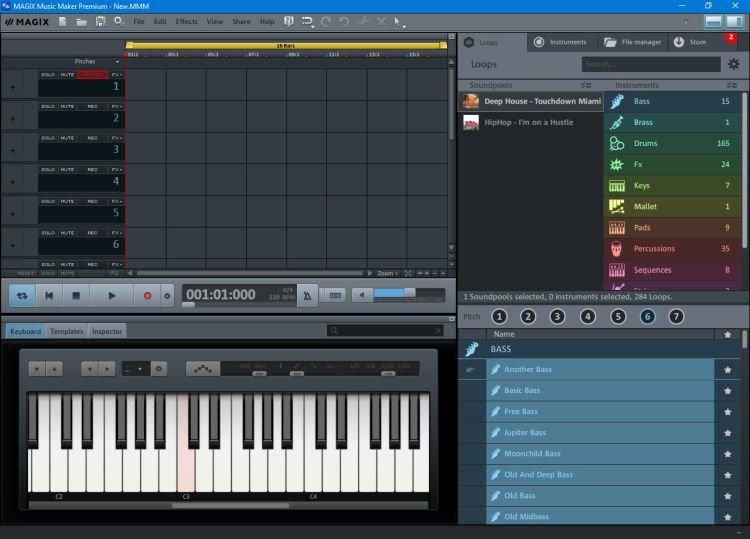Switch to the Instruments tab

tap(562, 42)
